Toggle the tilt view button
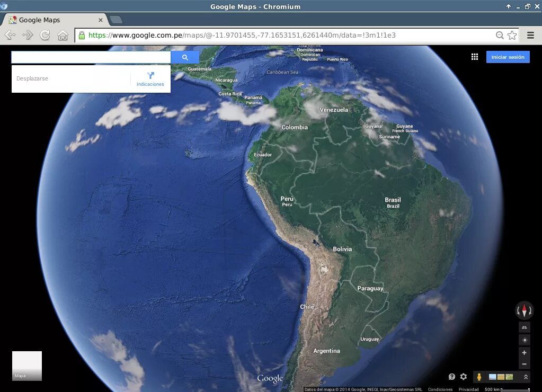Image resolution: width=542 pixels, height=392 pixels. point(525,327)
